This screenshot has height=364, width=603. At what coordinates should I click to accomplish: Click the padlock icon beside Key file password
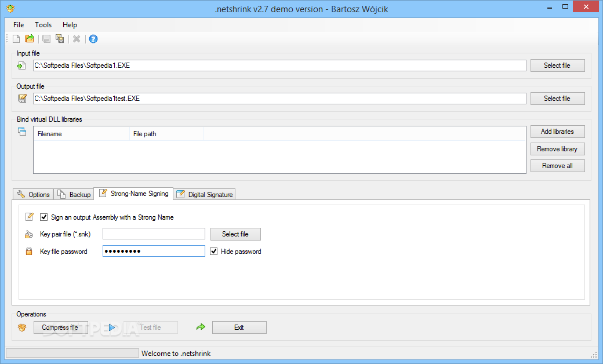pos(29,252)
